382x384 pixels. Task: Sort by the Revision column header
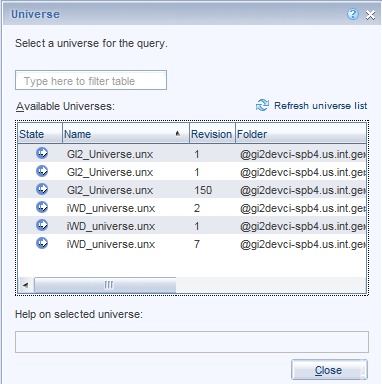click(x=212, y=134)
